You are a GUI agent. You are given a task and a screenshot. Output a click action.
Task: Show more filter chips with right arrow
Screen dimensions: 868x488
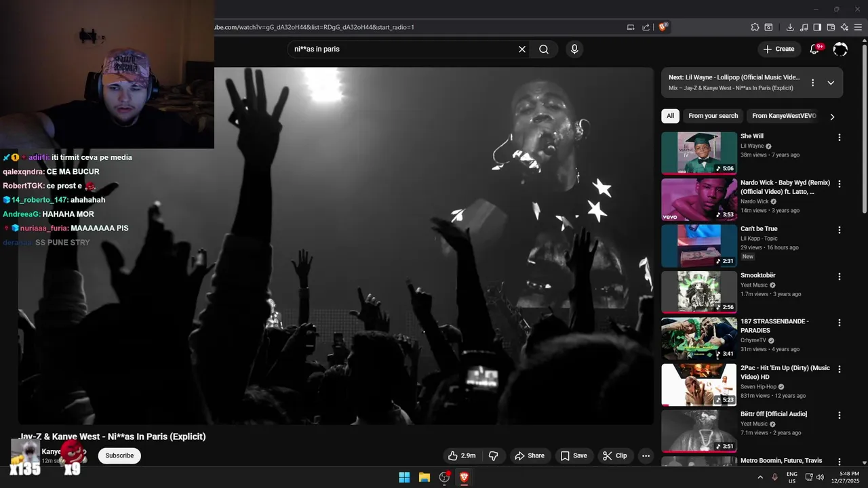[x=832, y=117]
